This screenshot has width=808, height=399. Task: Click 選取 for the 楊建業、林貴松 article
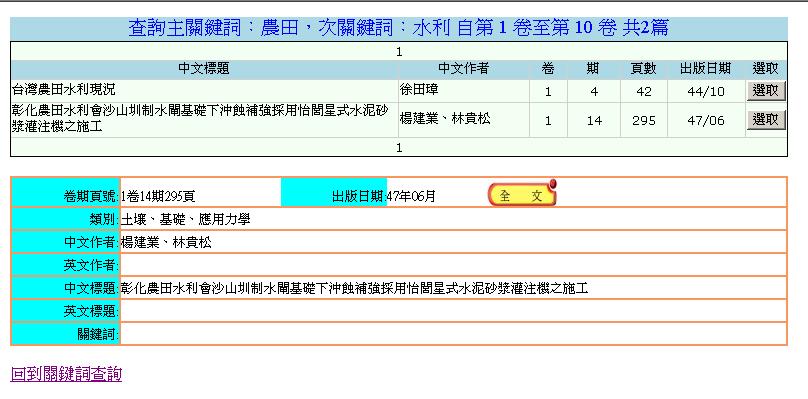click(766, 120)
